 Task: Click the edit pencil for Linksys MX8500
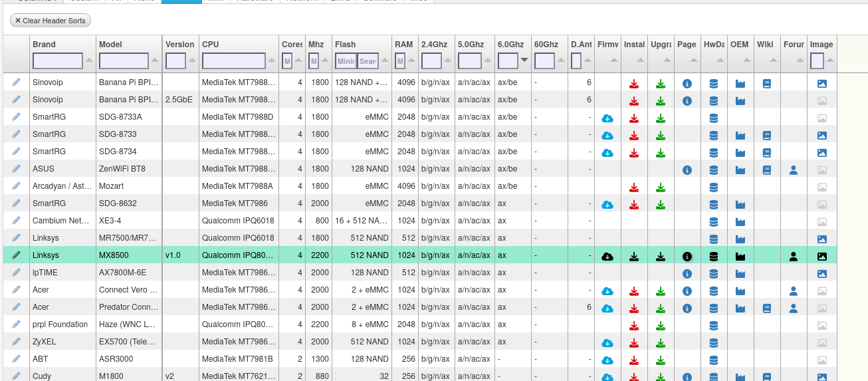pos(17,255)
